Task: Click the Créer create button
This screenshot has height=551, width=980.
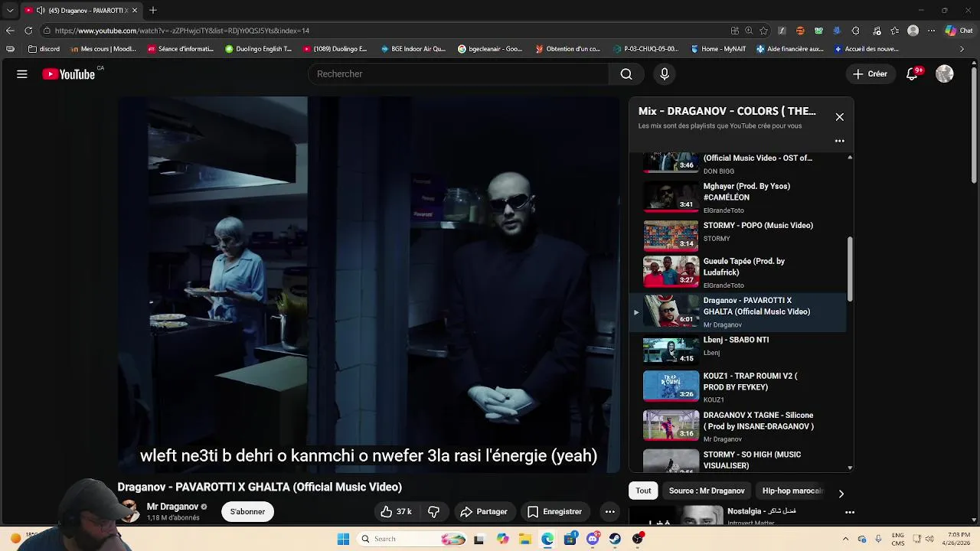Action: 870,74
